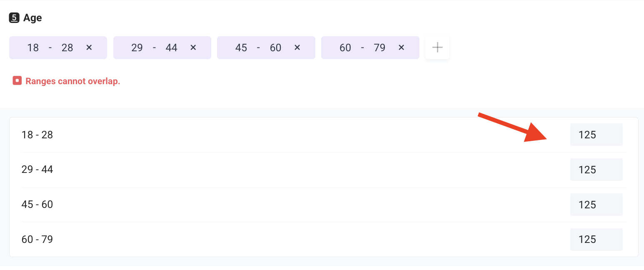Remove the 18 - 28 age range chip
644x270 pixels.
click(x=89, y=47)
